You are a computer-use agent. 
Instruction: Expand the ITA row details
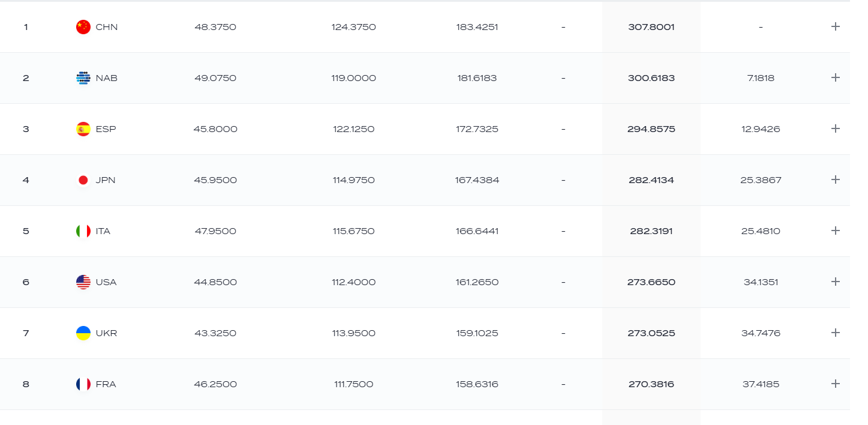[x=835, y=231]
